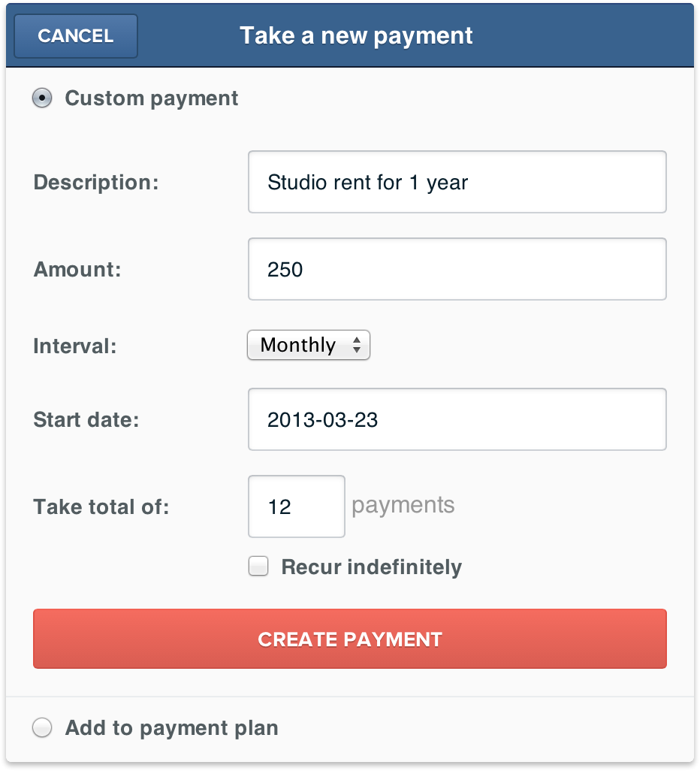Focus the Start date field 2013-03-23
Image resolution: width=700 pixels, height=771 pixels.
457,419
